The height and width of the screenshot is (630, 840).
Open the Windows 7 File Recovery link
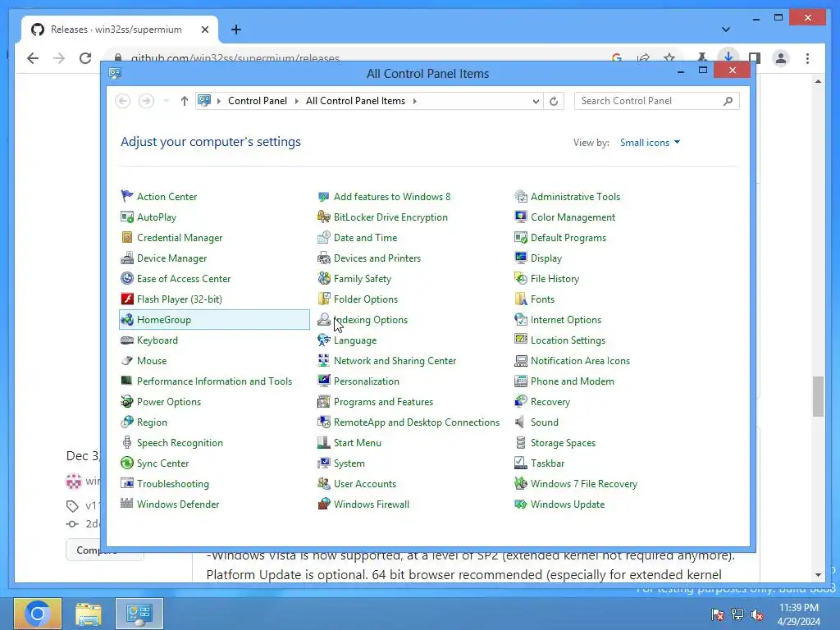click(x=584, y=484)
